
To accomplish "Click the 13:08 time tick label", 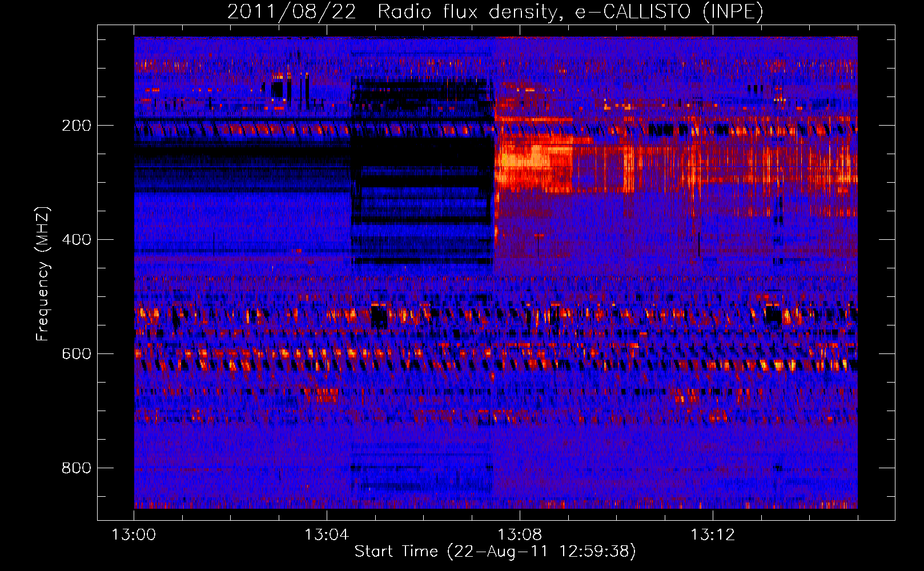I will 520,535.
